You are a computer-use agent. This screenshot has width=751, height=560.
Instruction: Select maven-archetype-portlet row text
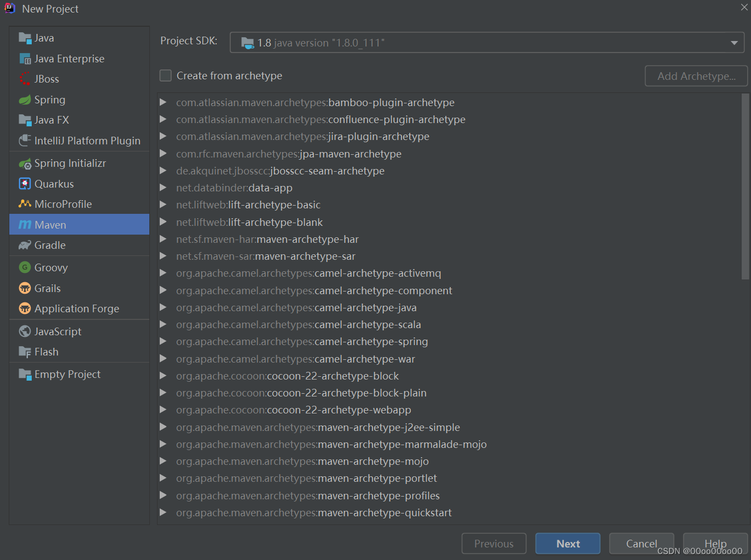coord(306,478)
